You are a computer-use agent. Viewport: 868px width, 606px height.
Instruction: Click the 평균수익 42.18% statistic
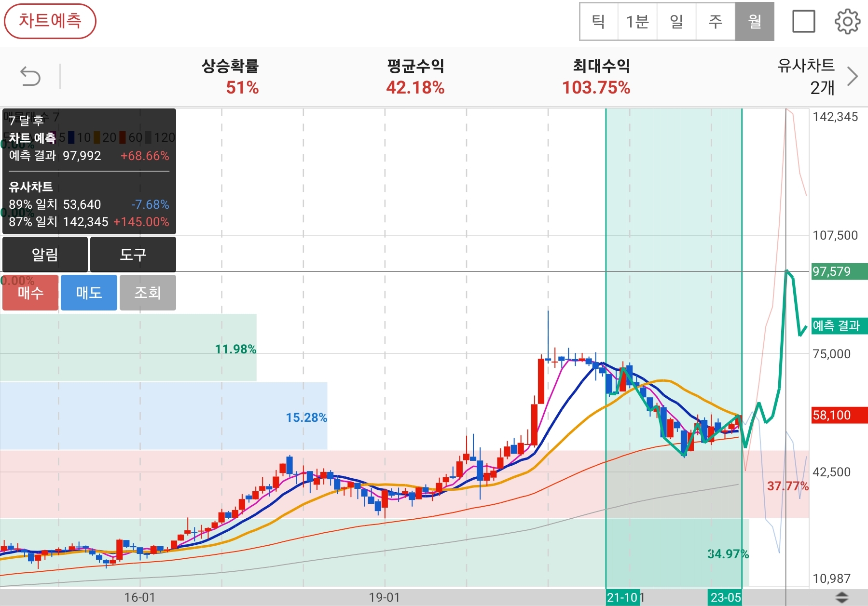tap(415, 77)
